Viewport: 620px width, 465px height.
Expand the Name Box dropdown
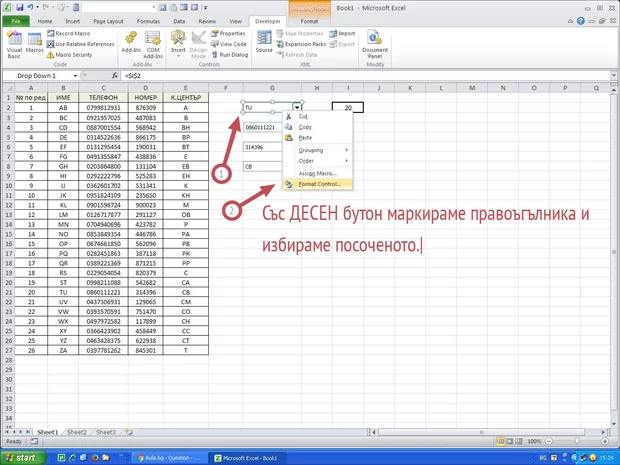coord(75,76)
